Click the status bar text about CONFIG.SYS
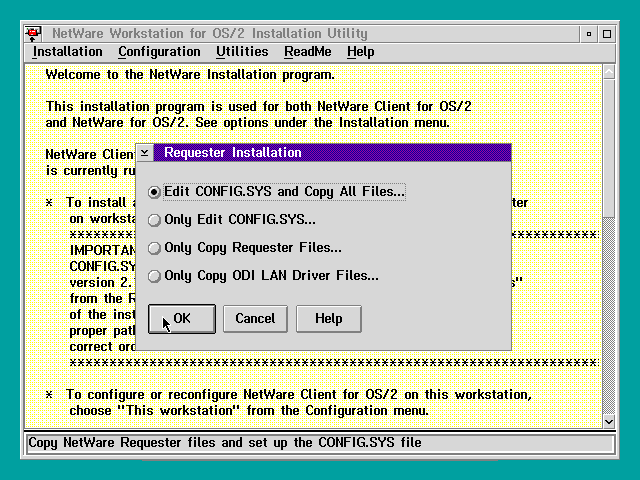Viewport: 640px width, 480px height. pos(225,443)
